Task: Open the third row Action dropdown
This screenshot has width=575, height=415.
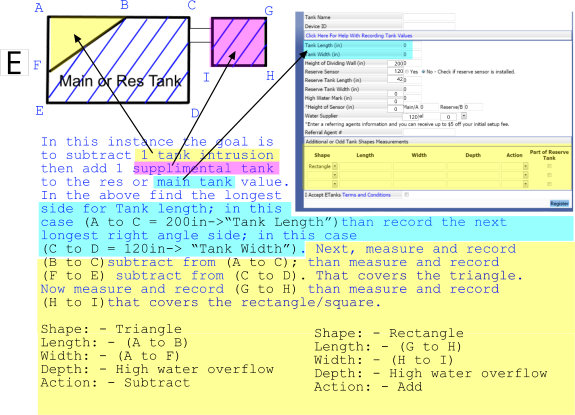Action: 525,184
